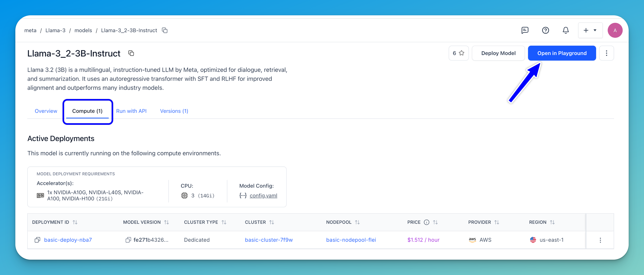Click the plus create icon
This screenshot has width=644, height=275.
pyautogui.click(x=586, y=30)
